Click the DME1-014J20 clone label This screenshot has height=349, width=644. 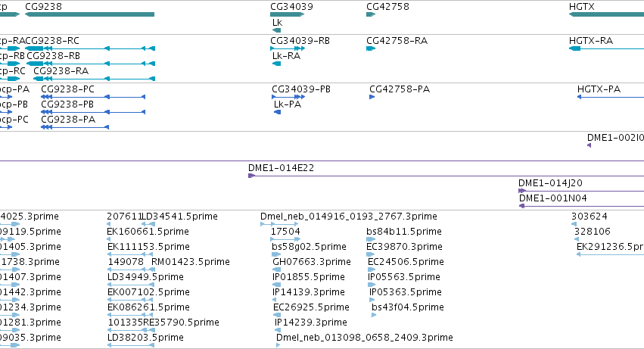pyautogui.click(x=550, y=183)
